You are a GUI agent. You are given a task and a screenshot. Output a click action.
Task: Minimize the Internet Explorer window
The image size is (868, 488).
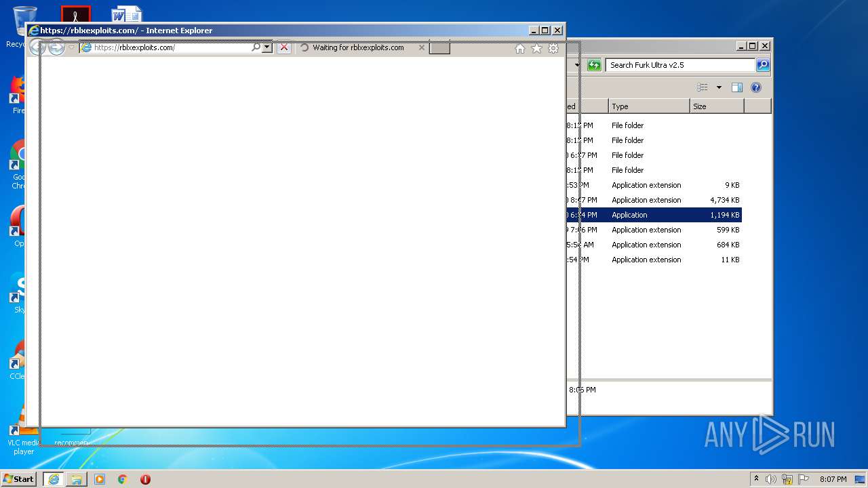534,30
